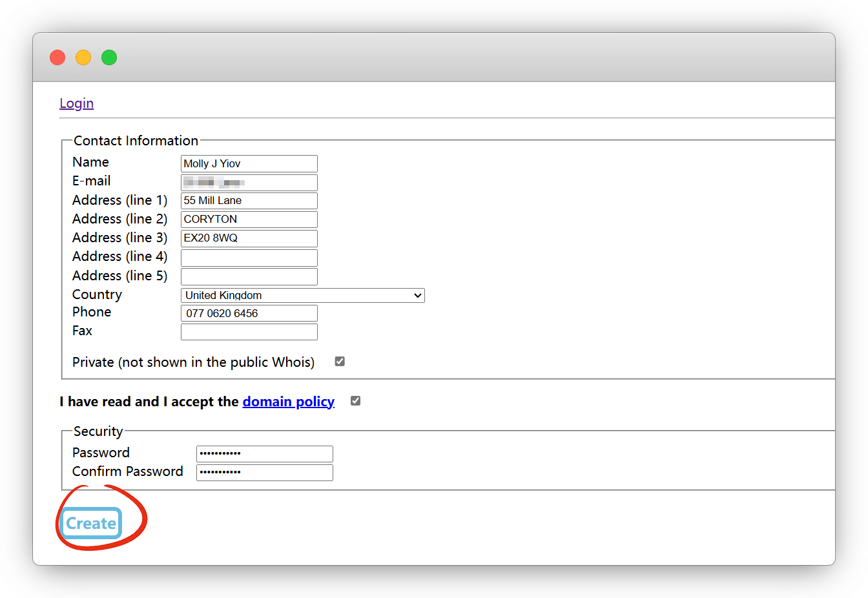Focus the empty Fax field

click(249, 332)
